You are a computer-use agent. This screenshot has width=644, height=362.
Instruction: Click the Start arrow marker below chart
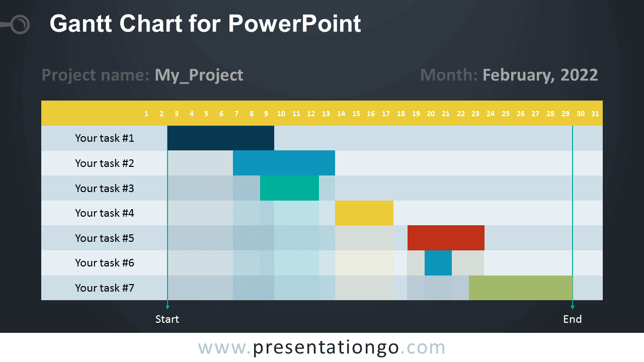click(x=168, y=307)
